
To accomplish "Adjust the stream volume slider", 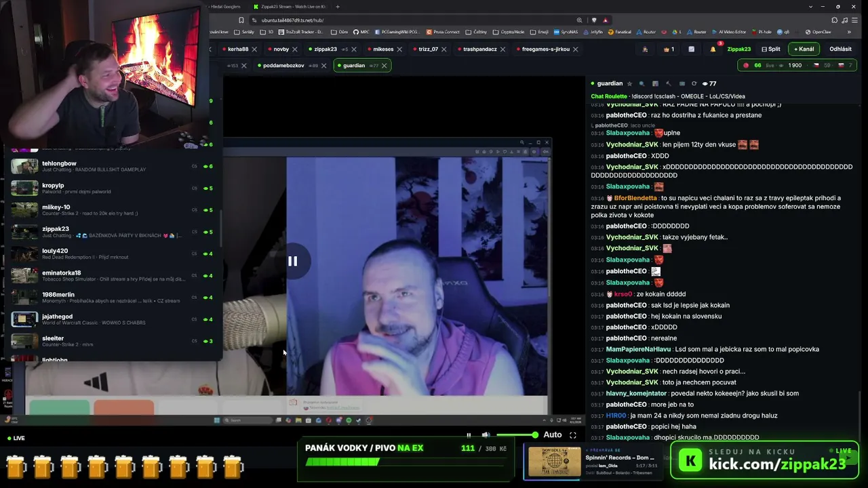I will [x=517, y=435].
